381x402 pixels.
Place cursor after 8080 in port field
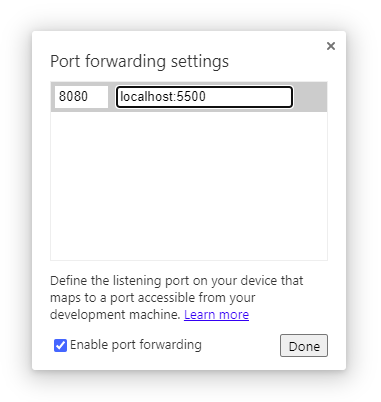point(89,97)
